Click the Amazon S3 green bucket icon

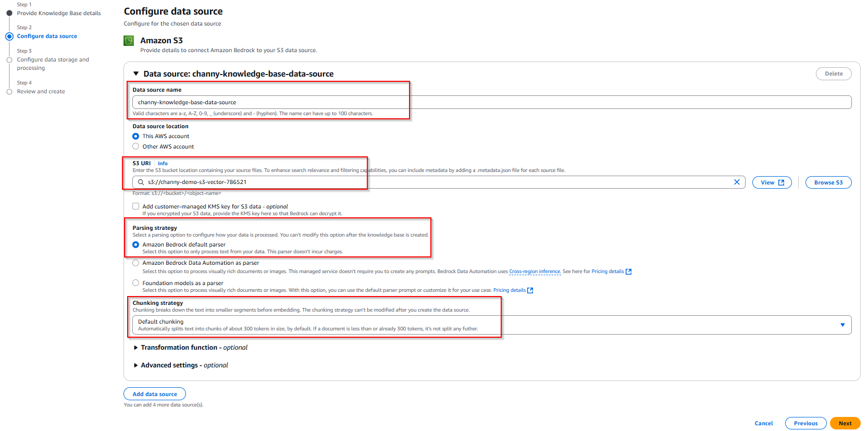129,41
